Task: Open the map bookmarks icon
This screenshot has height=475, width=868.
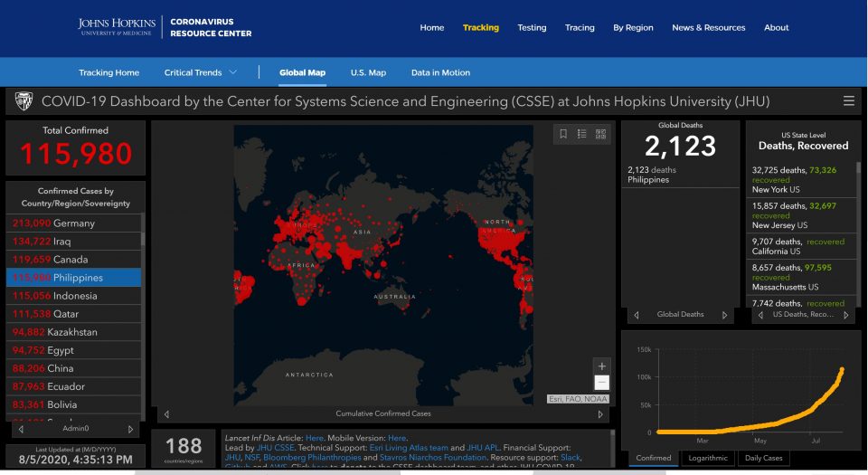Action: 563,134
